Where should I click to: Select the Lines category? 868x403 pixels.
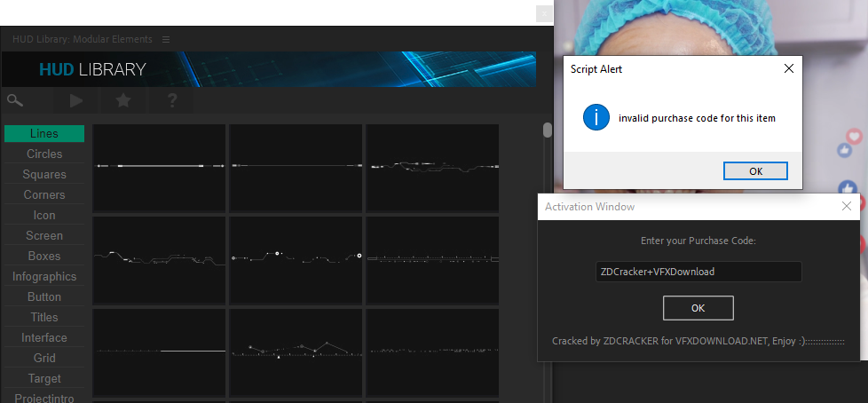pos(44,134)
